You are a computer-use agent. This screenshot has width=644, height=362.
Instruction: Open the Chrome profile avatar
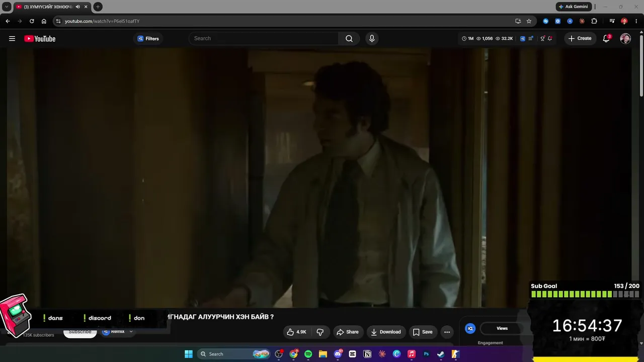click(624, 21)
